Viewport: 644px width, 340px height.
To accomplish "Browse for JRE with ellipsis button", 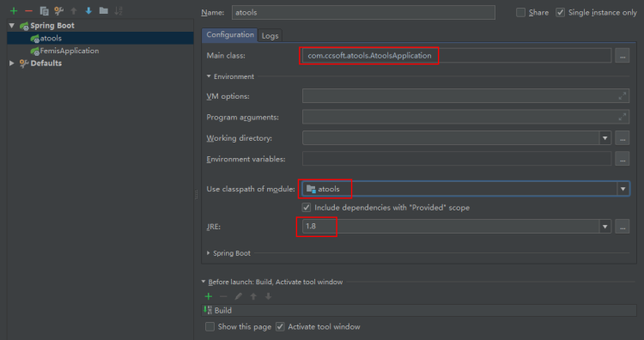I will 623,227.
